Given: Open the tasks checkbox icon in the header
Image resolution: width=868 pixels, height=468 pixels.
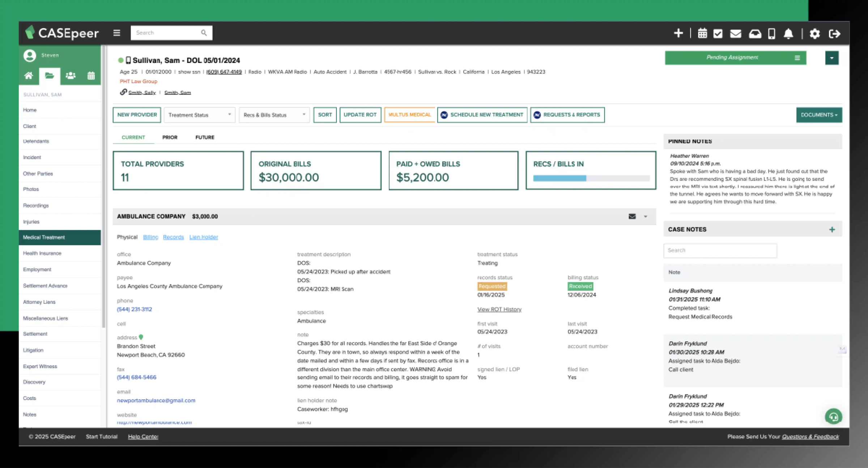Looking at the screenshot, I should 718,33.
